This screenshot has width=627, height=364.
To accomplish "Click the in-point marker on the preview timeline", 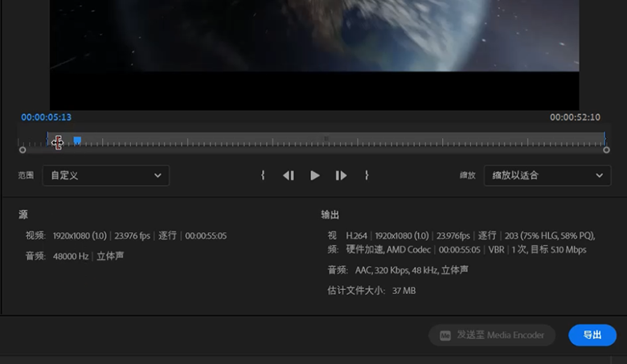I will coord(47,139).
